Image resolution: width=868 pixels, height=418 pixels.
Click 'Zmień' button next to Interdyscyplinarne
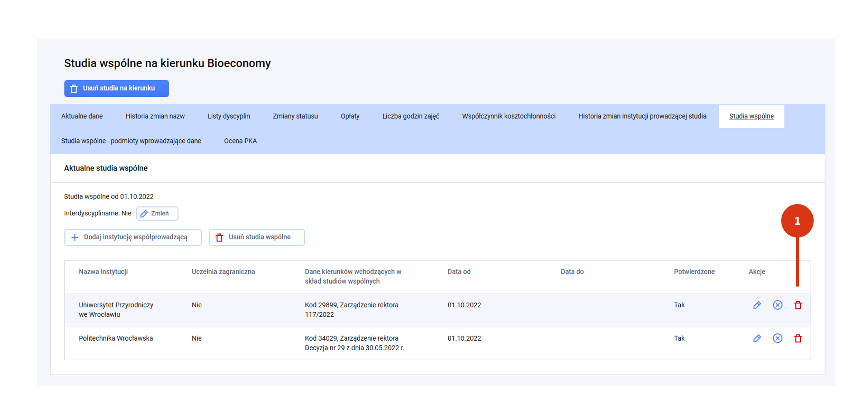[x=157, y=214]
